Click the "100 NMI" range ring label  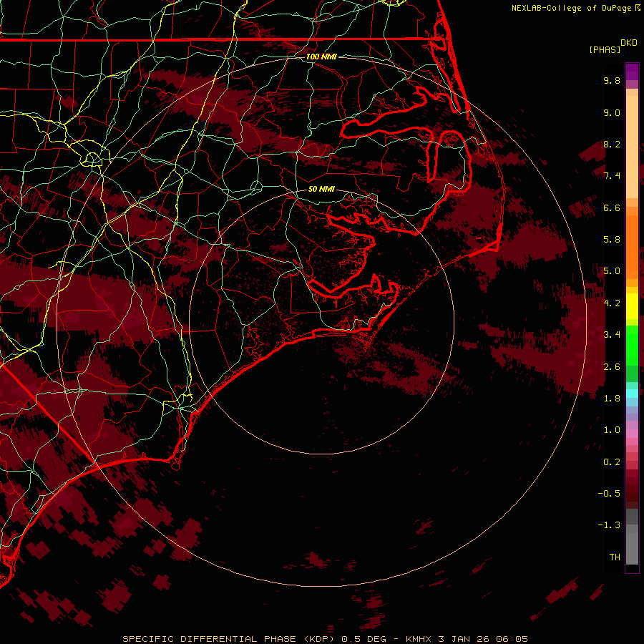[321, 57]
